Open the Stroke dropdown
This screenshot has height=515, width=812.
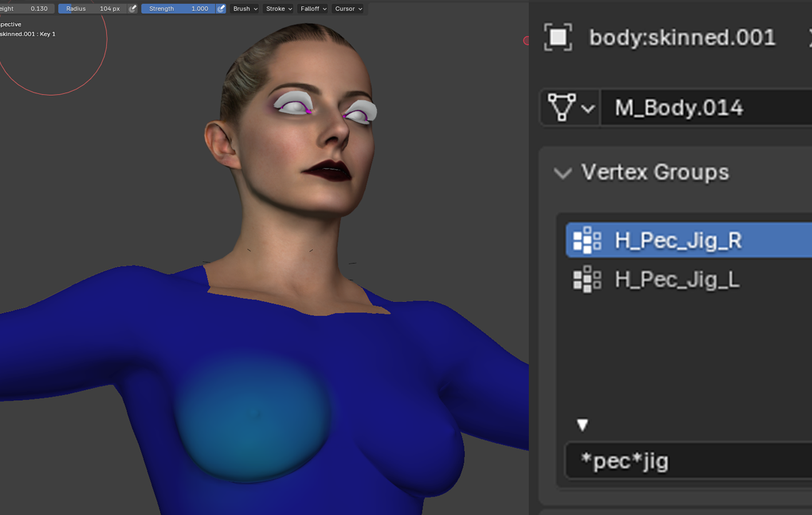[279, 9]
